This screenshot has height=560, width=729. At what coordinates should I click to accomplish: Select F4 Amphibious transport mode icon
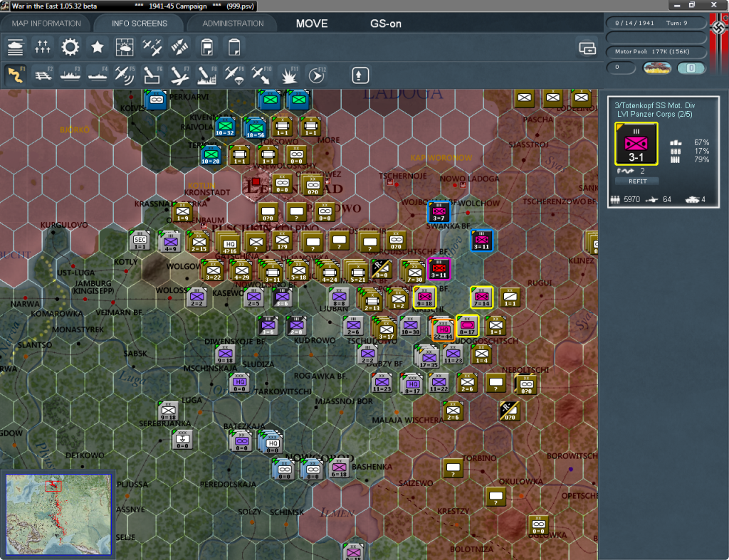98,75
